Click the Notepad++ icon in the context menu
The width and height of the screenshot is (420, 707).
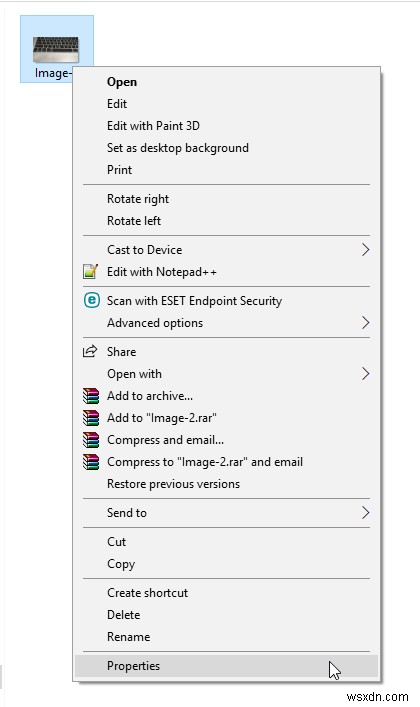(91, 272)
